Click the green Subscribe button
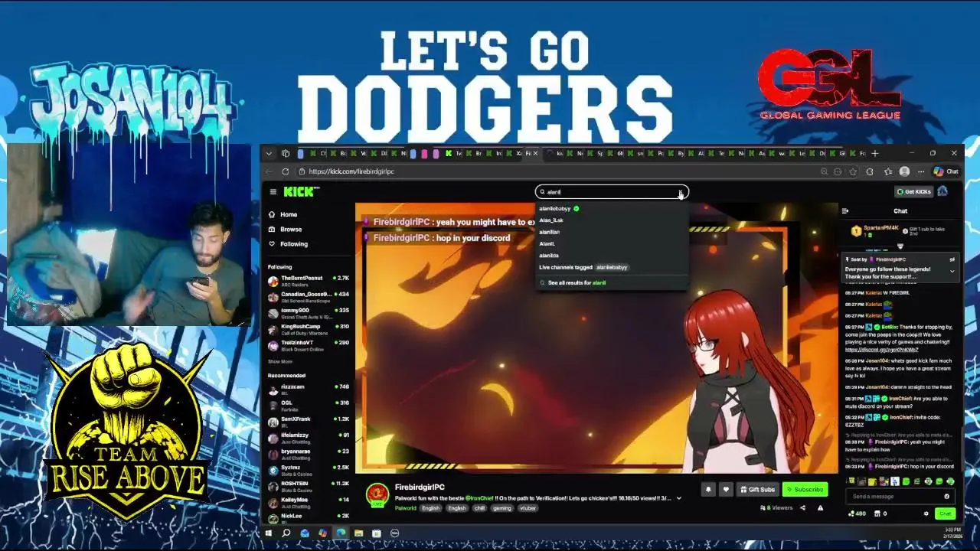Viewport: 980px width, 551px height. point(805,490)
